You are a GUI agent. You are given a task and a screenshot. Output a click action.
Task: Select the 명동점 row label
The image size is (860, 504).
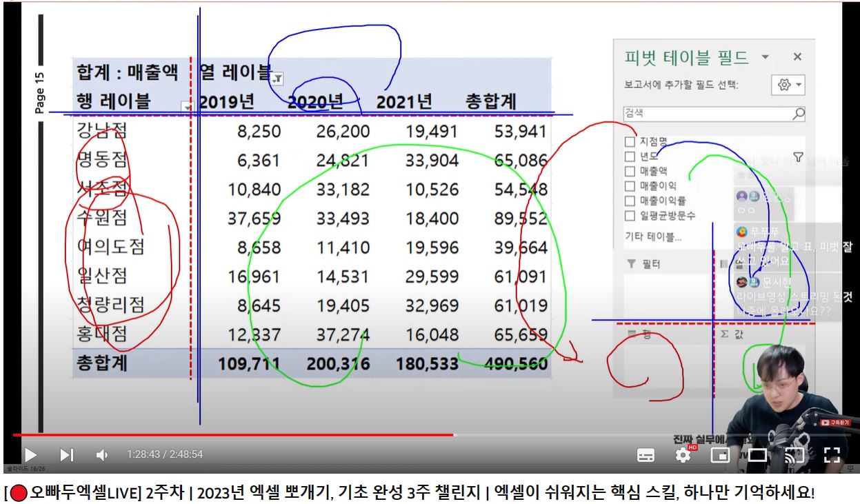point(102,160)
